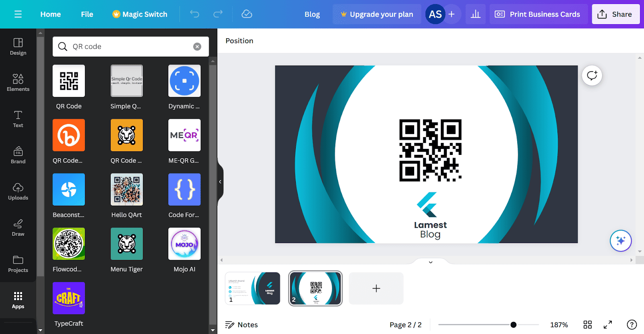Open the Notes panel
Image resolution: width=644 pixels, height=334 pixels.
(242, 325)
